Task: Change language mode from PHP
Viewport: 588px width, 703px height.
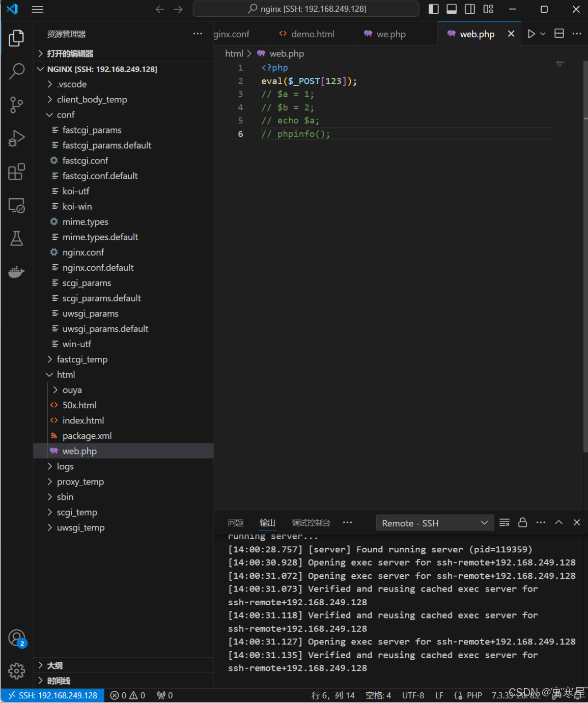Action: [x=474, y=695]
